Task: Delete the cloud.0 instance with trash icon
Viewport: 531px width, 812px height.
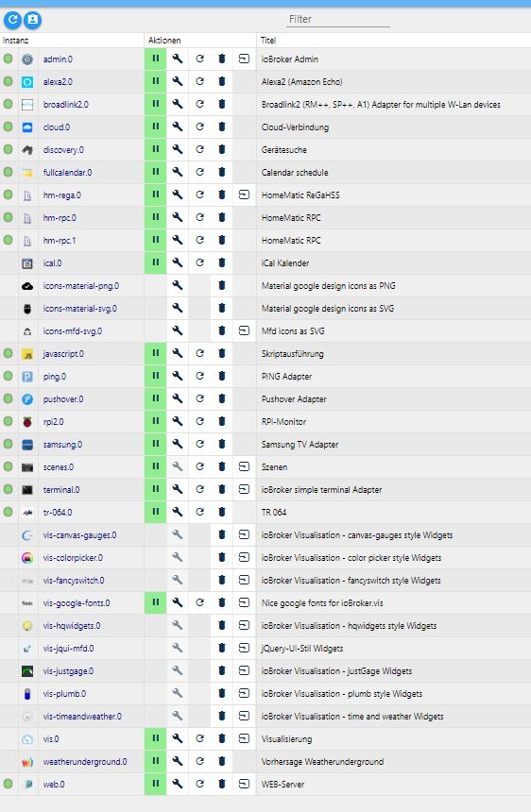Action: [222, 127]
